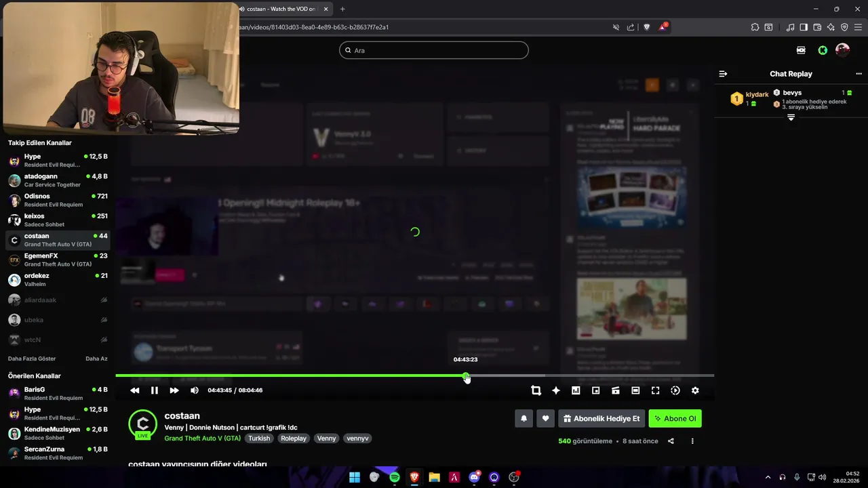Open the browser hamburger main menu
This screenshot has width=868, height=488.
[x=858, y=27]
